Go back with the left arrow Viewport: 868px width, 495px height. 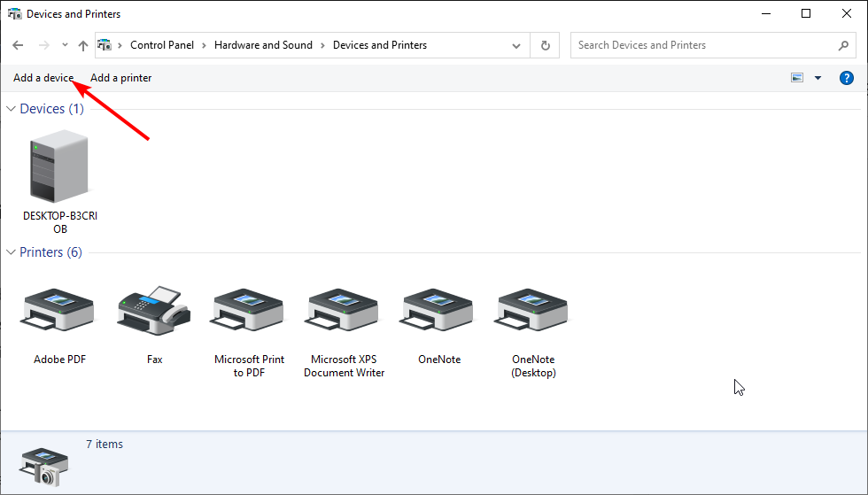coord(18,45)
